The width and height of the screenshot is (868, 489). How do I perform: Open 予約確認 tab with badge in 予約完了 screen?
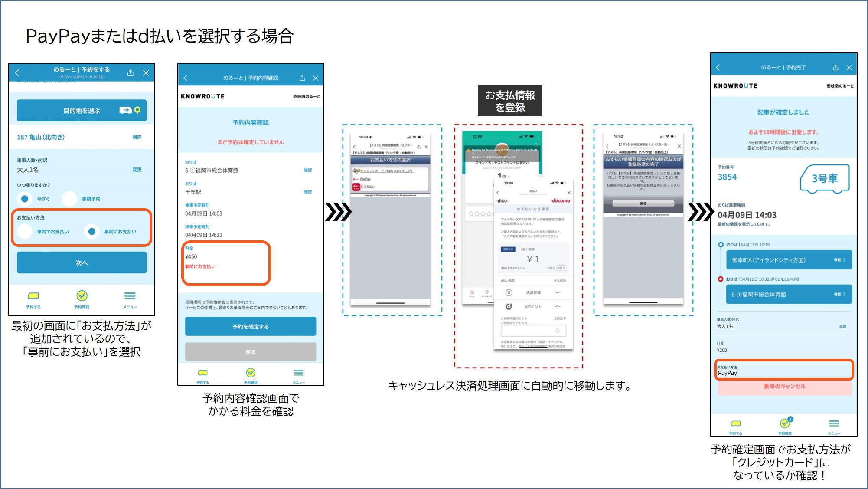(785, 426)
